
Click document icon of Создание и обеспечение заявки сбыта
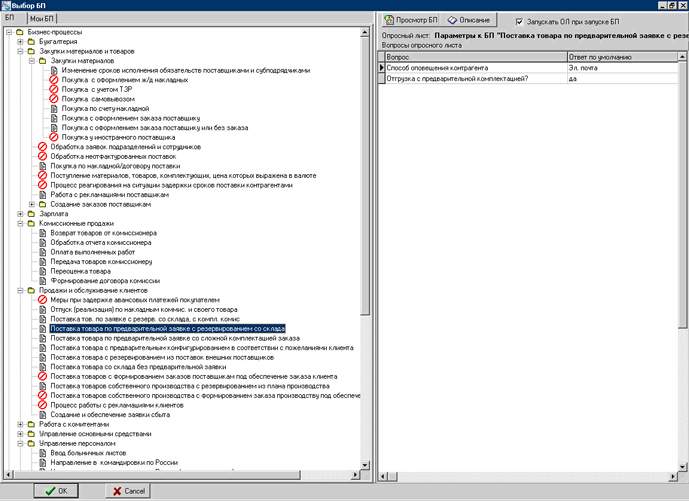pyautogui.click(x=43, y=415)
